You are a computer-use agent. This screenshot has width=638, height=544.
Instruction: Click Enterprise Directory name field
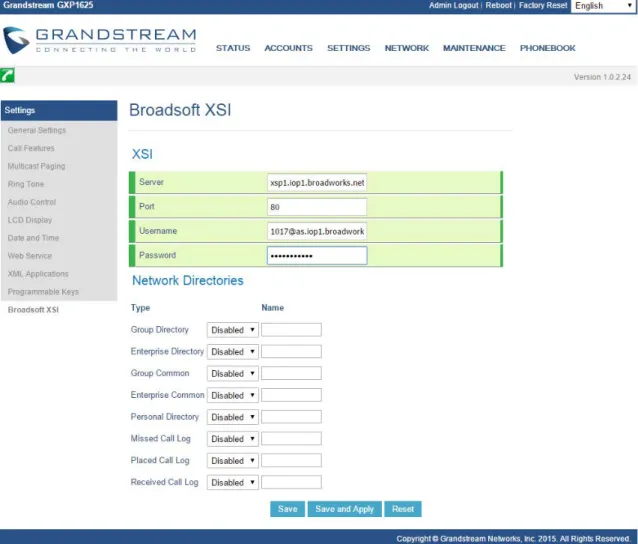pos(291,352)
